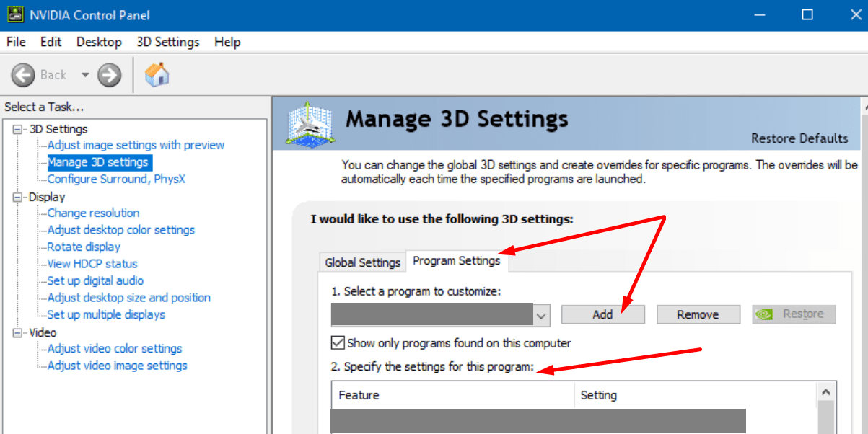868x434 pixels.
Task: Open the File menu
Action: coord(16,42)
